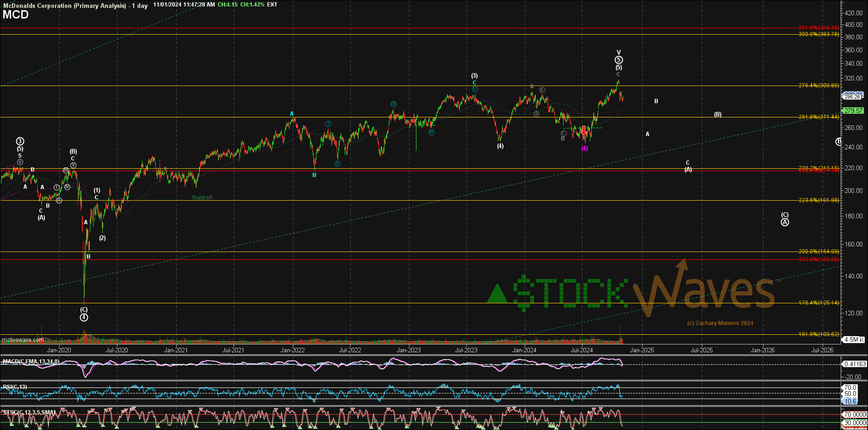Screen dimensions: 868x430
Task: Click the Jul-2021 date axis label
Action: point(233,350)
